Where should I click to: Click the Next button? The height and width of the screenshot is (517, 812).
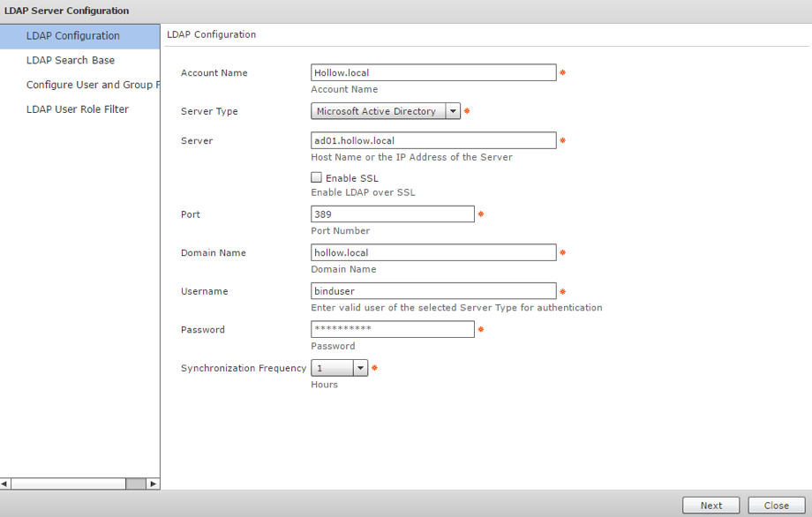click(711, 506)
